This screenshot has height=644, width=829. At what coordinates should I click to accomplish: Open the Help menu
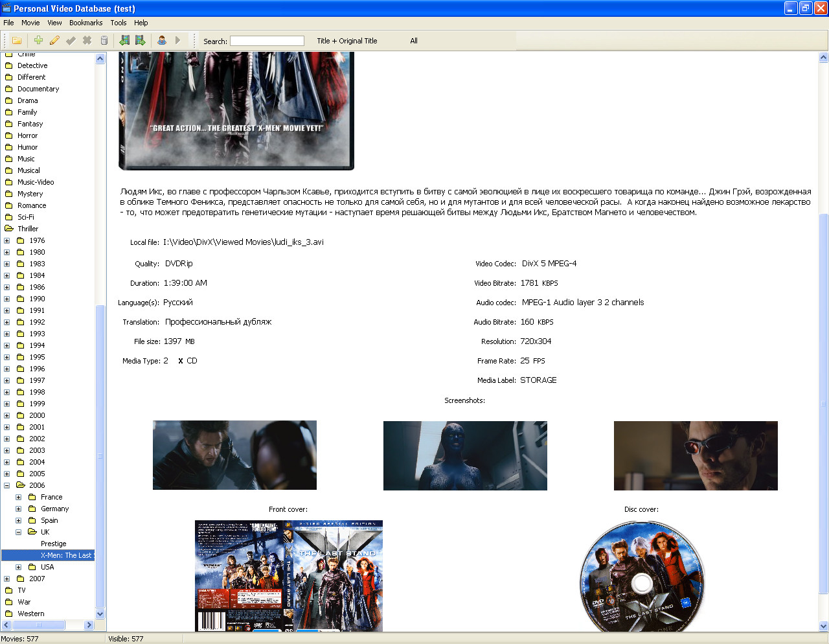141,23
